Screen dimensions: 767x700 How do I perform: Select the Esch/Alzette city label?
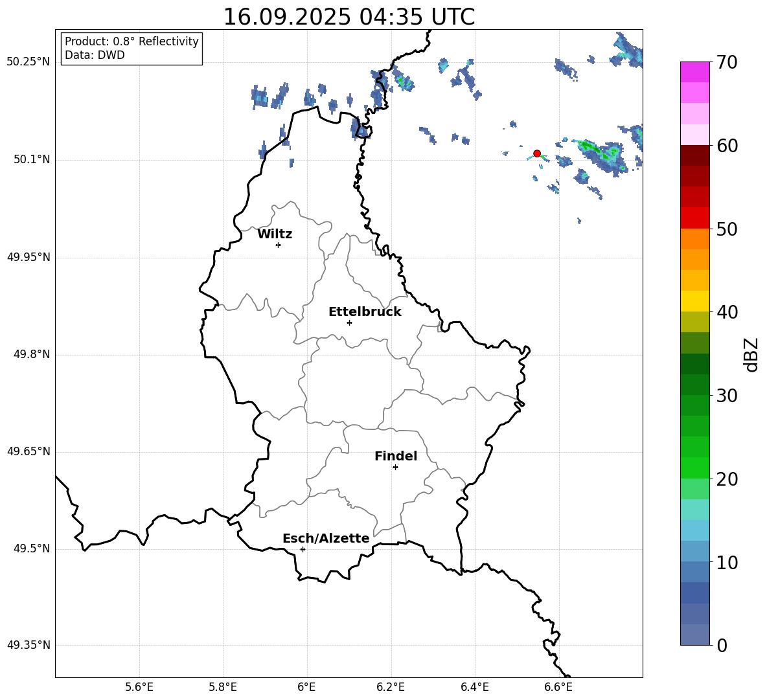point(326,538)
